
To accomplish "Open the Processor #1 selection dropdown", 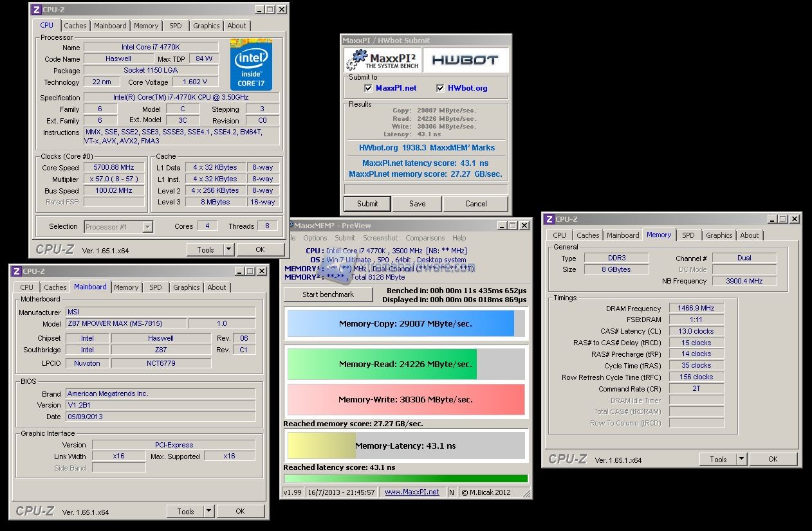I will pos(147,226).
